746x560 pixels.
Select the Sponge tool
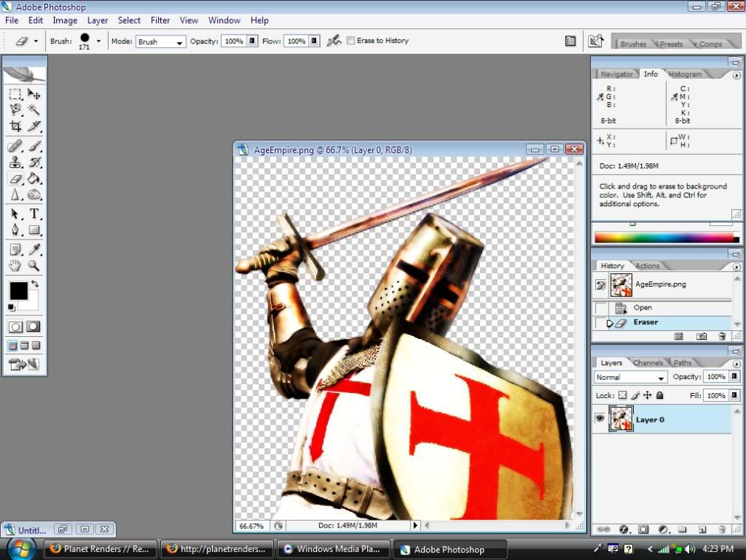(x=34, y=194)
